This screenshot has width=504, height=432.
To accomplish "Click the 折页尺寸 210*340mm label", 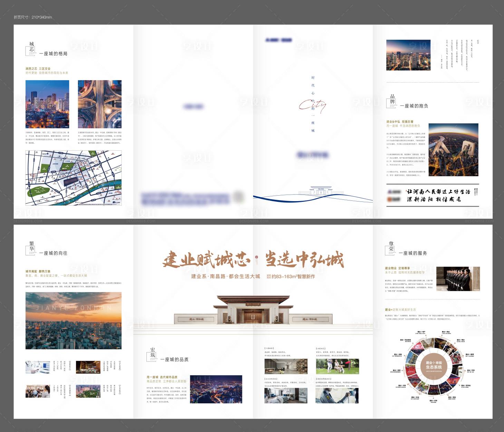I will pyautogui.click(x=33, y=17).
